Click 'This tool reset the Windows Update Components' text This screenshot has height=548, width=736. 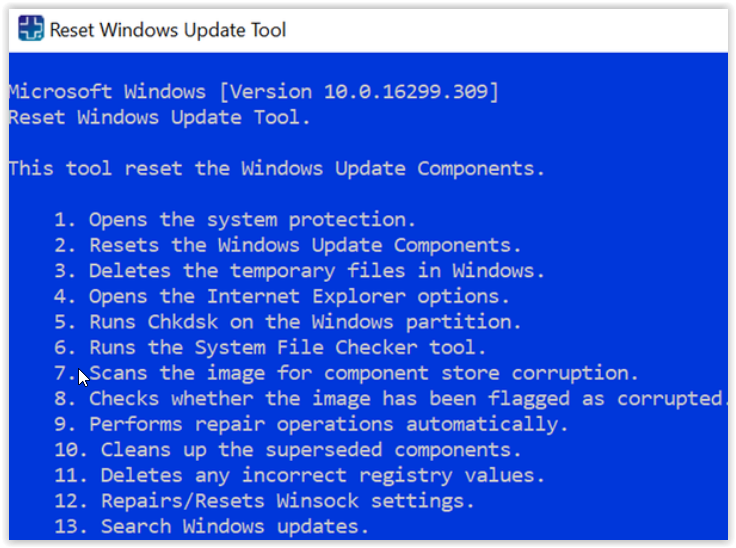277,169
